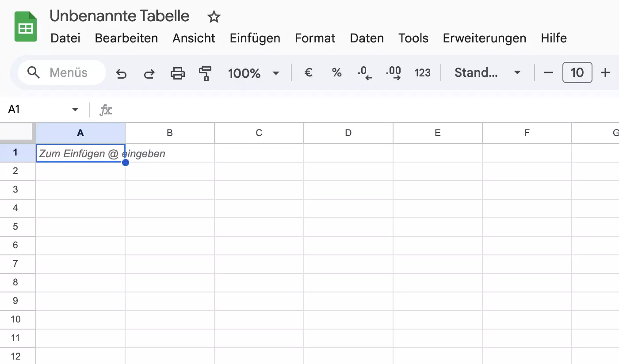Select row 1 header
619x364 pixels.
pos(18,152)
